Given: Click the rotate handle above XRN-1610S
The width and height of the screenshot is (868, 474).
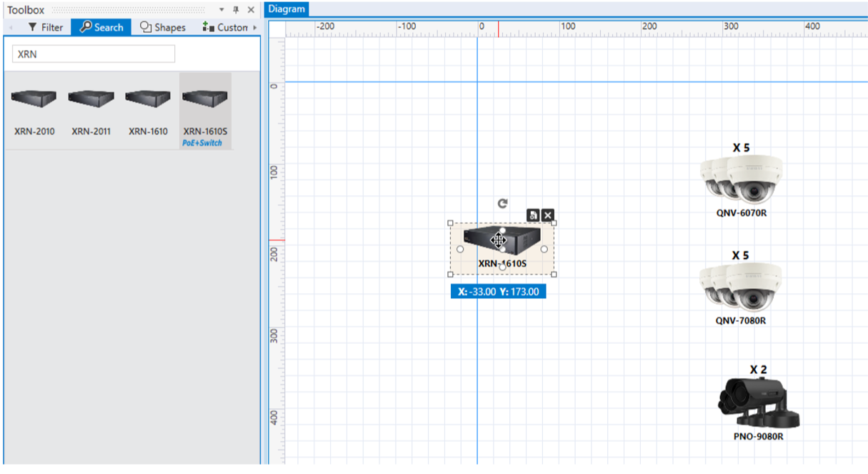Looking at the screenshot, I should [503, 203].
